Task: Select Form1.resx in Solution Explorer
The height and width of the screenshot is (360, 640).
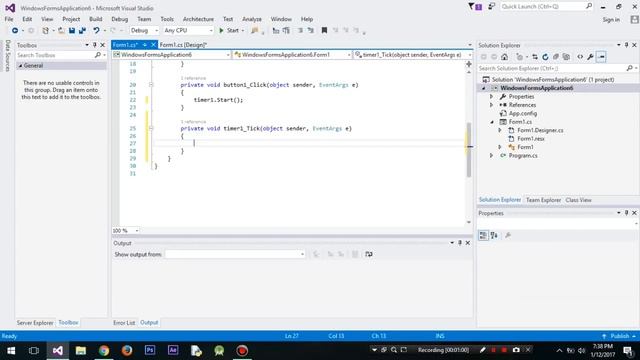Action: click(531, 139)
